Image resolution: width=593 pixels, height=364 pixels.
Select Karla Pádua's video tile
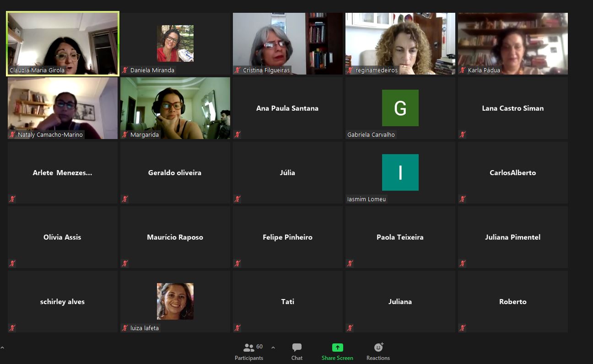513,43
